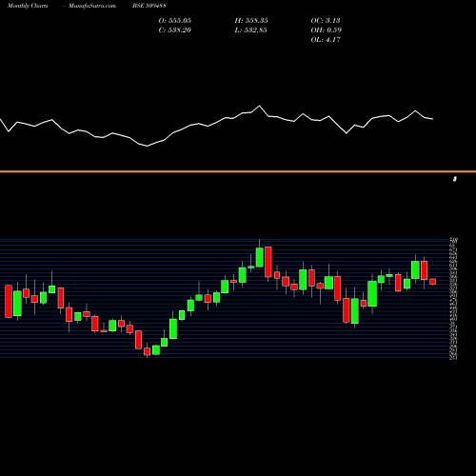Screen dimensions: 476x476
Task: Click the lowest red candlestick at the chart bottom
Action: tap(147, 351)
